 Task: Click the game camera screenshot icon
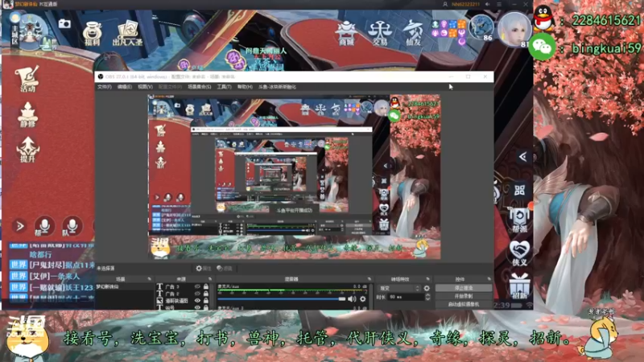(x=64, y=24)
